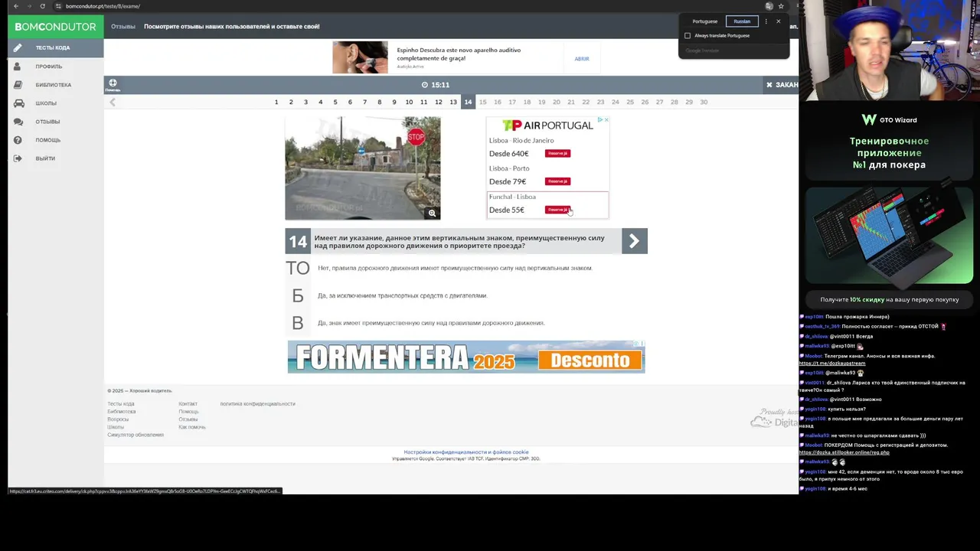Click the ABRIR button in top ad
This screenshot has width=980, height=551.
(x=582, y=59)
